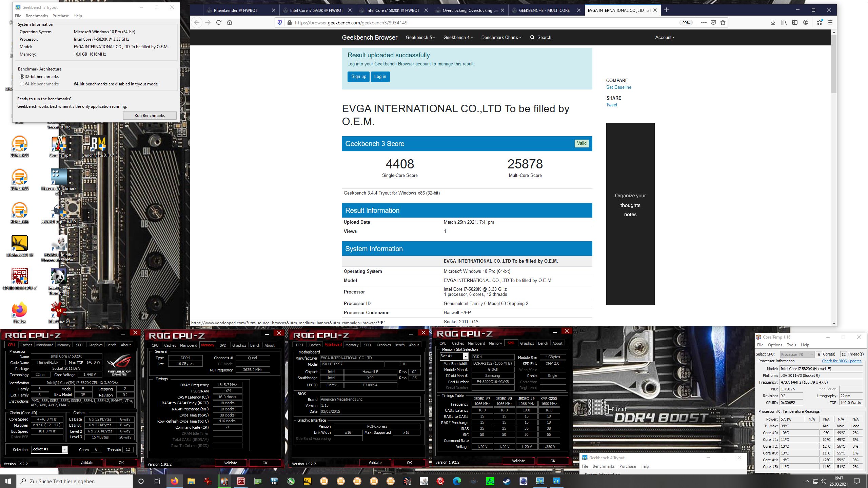This screenshot has width=868, height=488.
Task: Click the Firefox page vertical scrollbar
Action: pyautogui.click(x=834, y=64)
